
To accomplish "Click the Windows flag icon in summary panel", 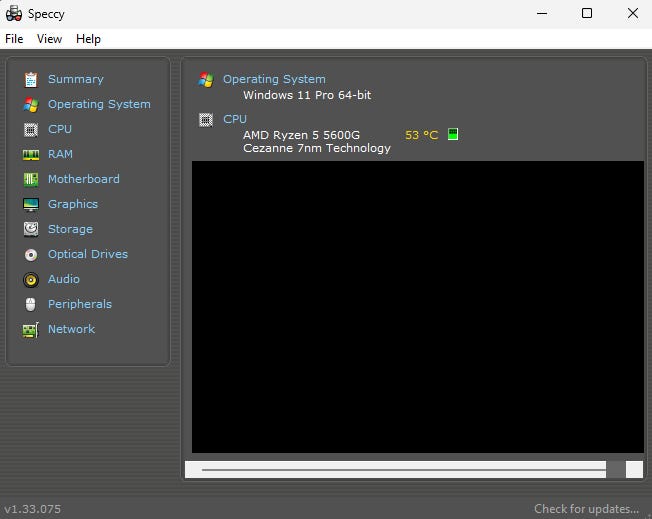I will [206, 79].
